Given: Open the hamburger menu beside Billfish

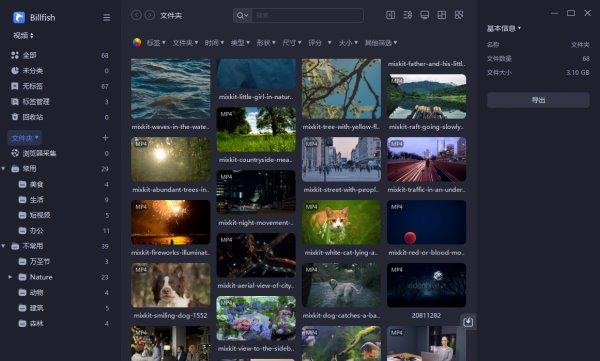Looking at the screenshot, I should click(x=106, y=18).
